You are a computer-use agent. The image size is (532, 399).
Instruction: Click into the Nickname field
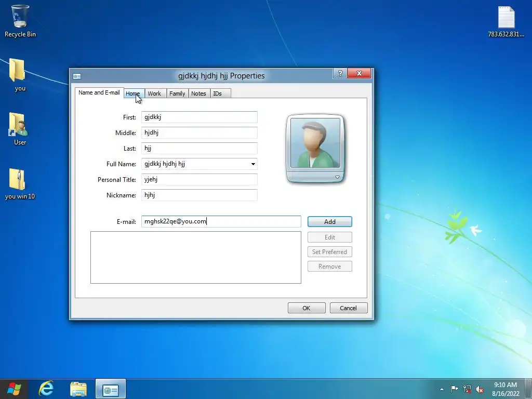tap(199, 195)
